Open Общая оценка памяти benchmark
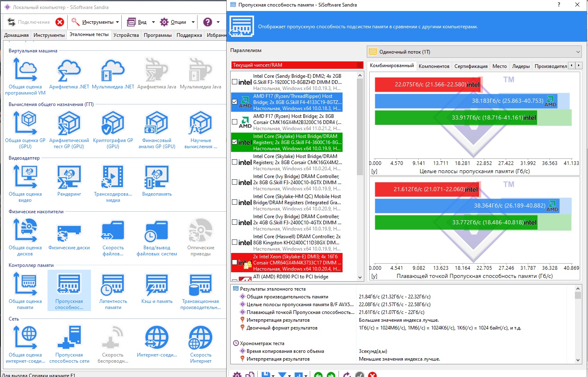 point(25,291)
